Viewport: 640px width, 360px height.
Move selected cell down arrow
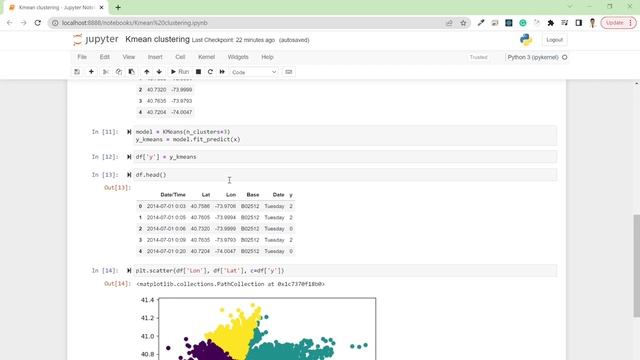click(x=159, y=72)
